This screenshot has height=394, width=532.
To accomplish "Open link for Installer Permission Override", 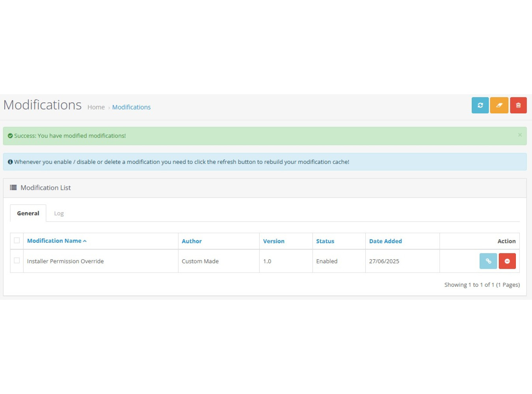I will pyautogui.click(x=488, y=261).
